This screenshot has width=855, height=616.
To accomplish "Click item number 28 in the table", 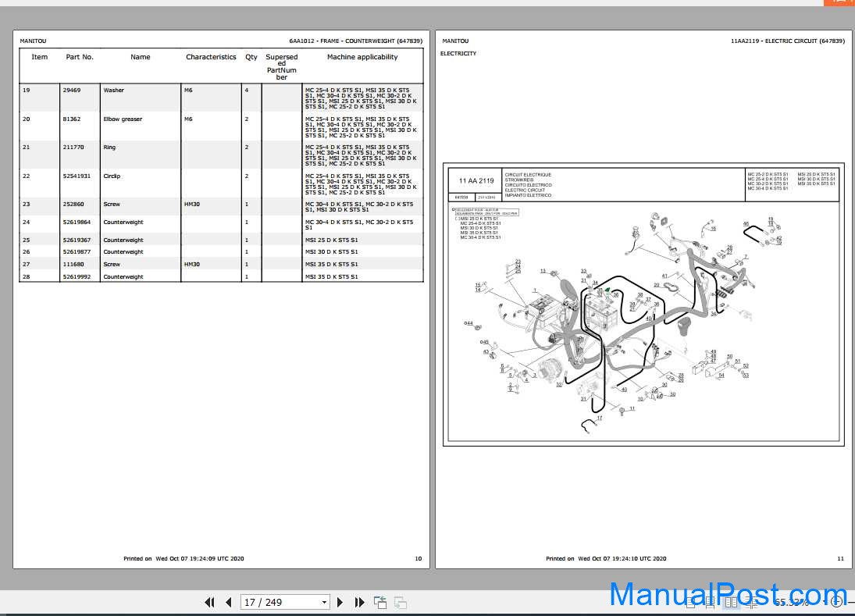I will click(27, 277).
